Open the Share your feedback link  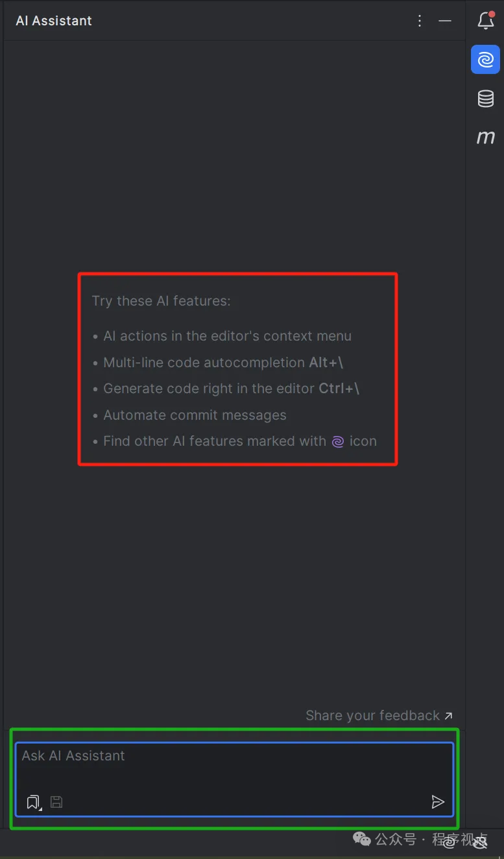379,716
